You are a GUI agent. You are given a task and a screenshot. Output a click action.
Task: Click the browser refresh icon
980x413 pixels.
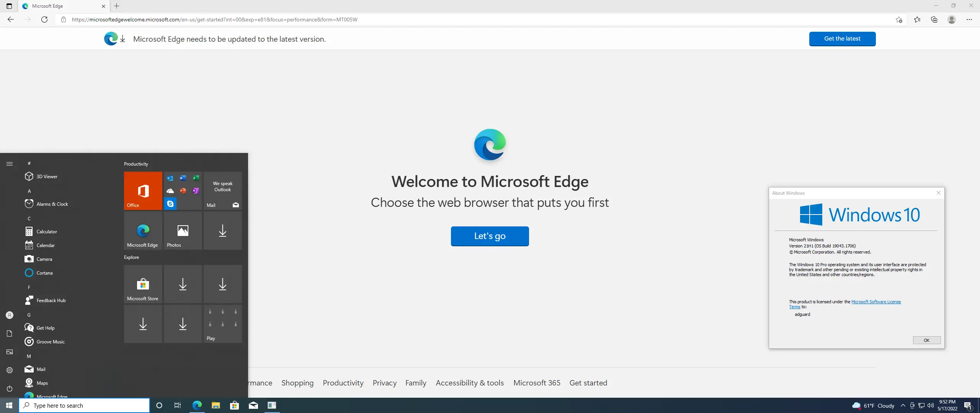click(44, 20)
